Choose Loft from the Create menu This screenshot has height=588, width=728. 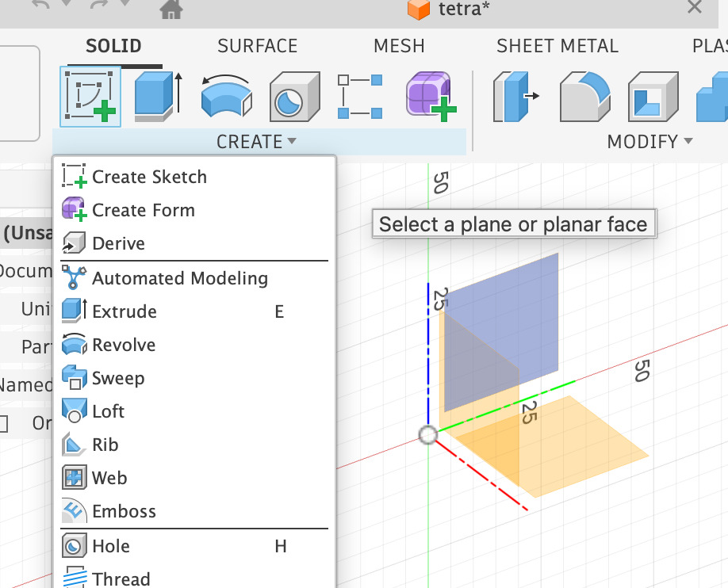point(194,411)
